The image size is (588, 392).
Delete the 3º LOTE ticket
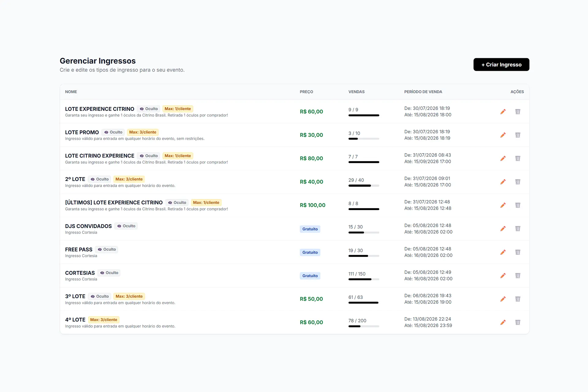click(518, 299)
